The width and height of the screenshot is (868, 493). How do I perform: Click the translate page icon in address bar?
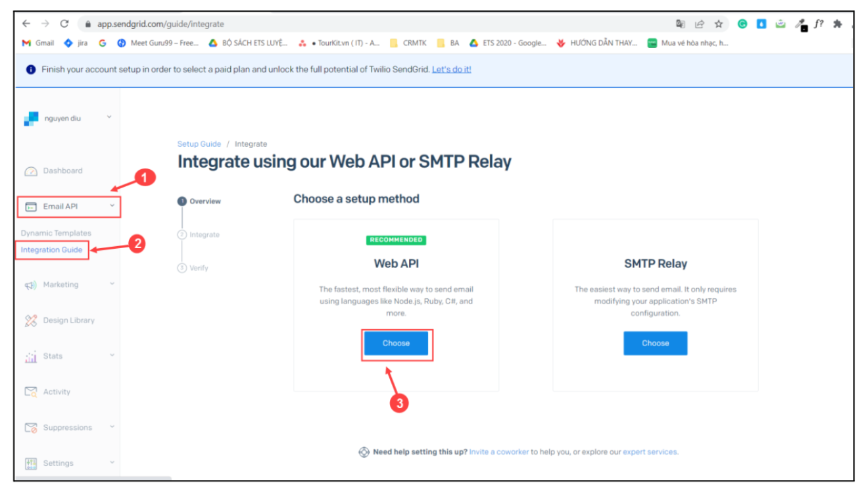pos(681,24)
